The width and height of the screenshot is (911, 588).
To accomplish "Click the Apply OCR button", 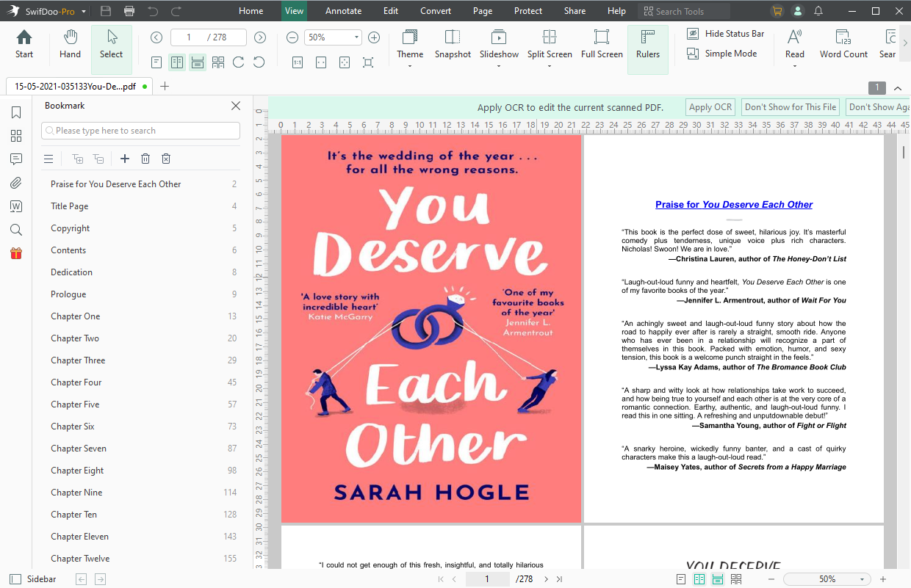I will tap(710, 107).
